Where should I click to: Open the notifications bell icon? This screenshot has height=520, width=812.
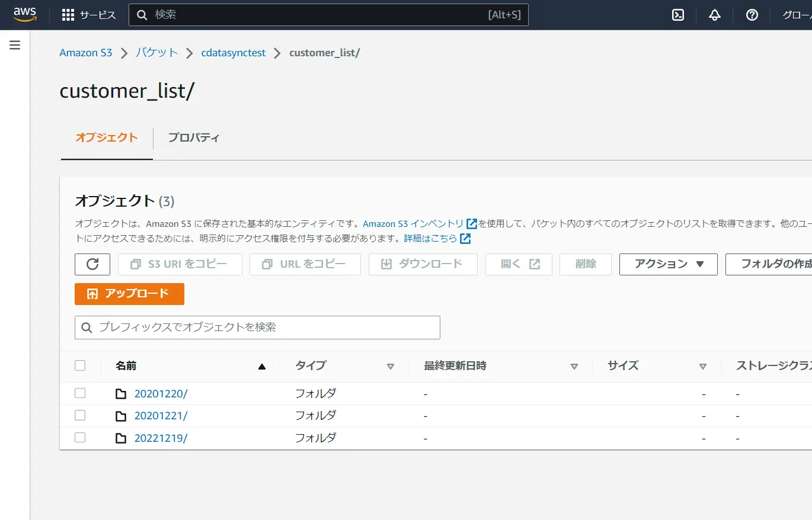tap(715, 15)
